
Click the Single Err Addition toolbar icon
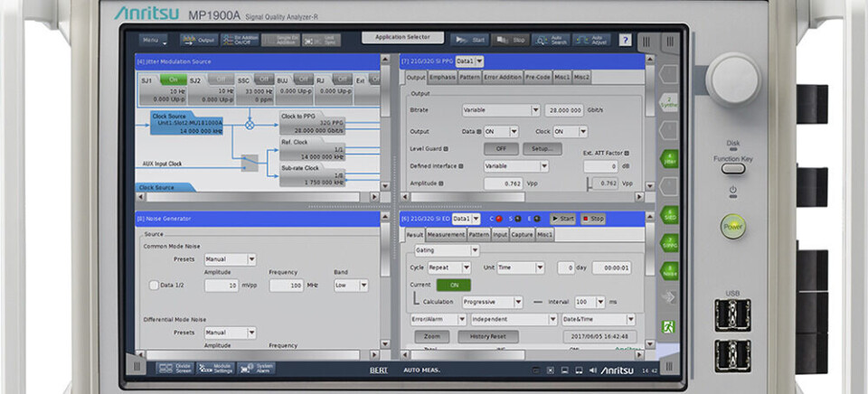tap(280, 41)
